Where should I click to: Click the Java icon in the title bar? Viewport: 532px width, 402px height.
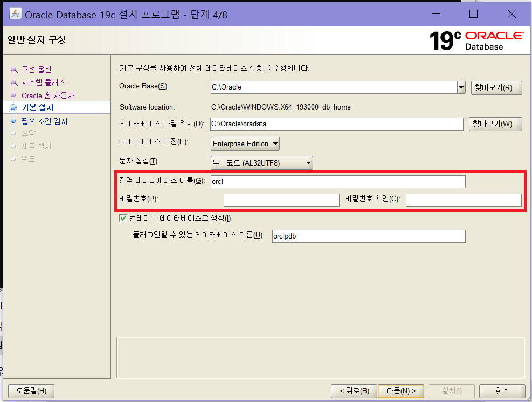click(15, 13)
